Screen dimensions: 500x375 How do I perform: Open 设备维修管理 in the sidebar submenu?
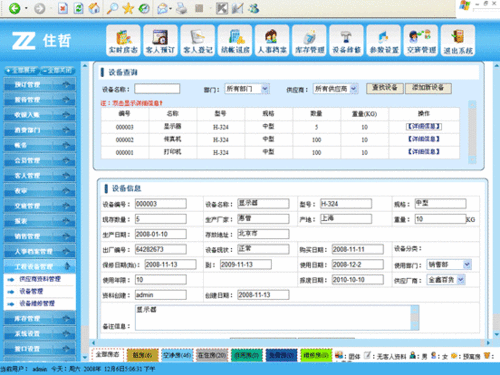point(37,303)
